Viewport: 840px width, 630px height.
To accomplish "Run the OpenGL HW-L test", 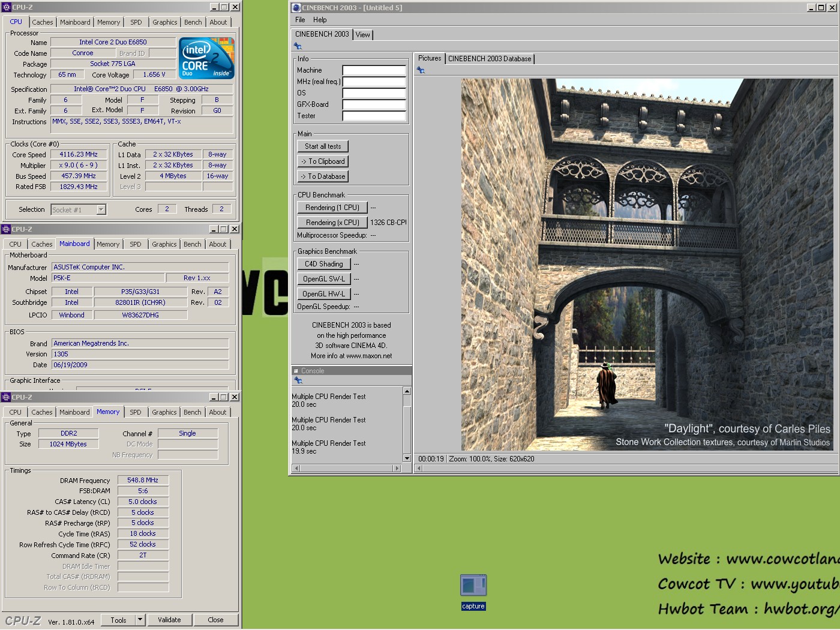I will pyautogui.click(x=324, y=294).
